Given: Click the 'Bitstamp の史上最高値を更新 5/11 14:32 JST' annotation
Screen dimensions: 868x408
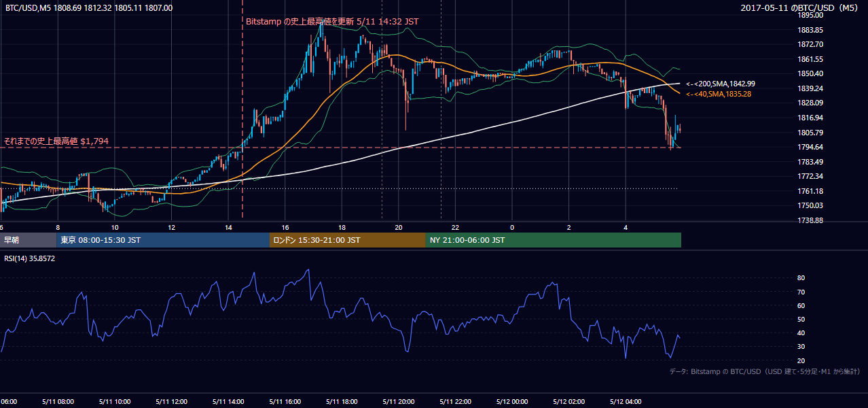Looking at the screenshot, I should tap(332, 21).
